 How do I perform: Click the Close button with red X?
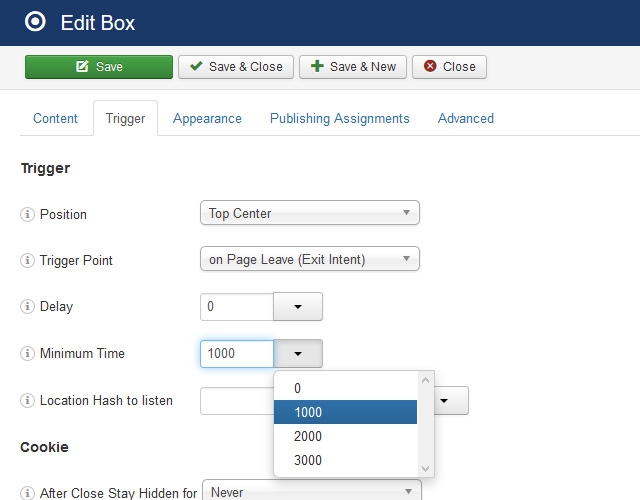(449, 67)
